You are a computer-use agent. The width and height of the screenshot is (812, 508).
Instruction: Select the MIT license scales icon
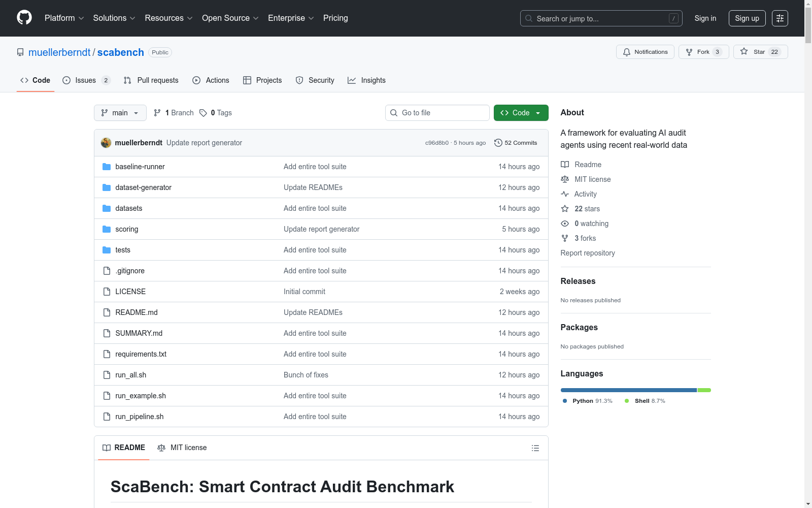pyautogui.click(x=565, y=179)
